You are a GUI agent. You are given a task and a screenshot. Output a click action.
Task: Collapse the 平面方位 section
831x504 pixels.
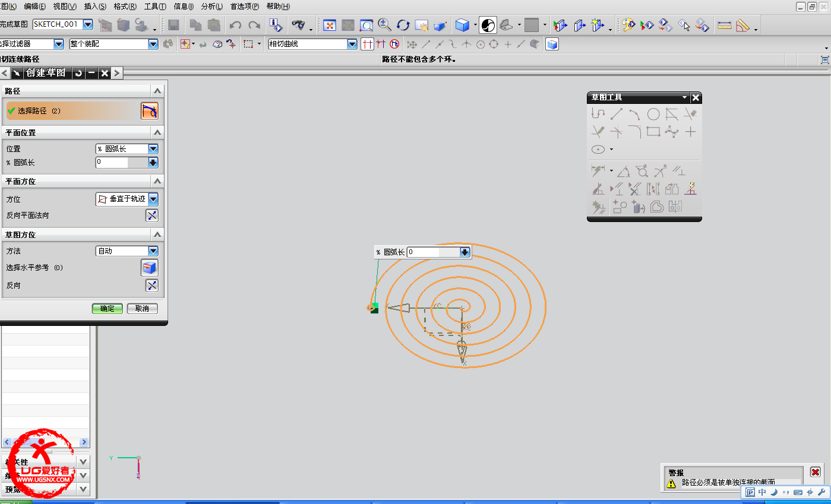point(157,181)
